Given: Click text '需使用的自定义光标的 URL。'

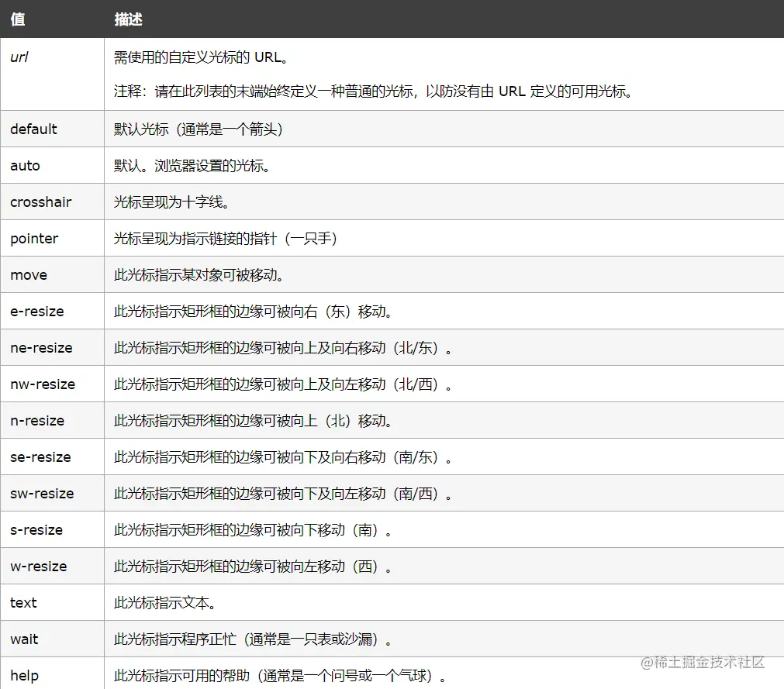Looking at the screenshot, I should click(x=202, y=57).
